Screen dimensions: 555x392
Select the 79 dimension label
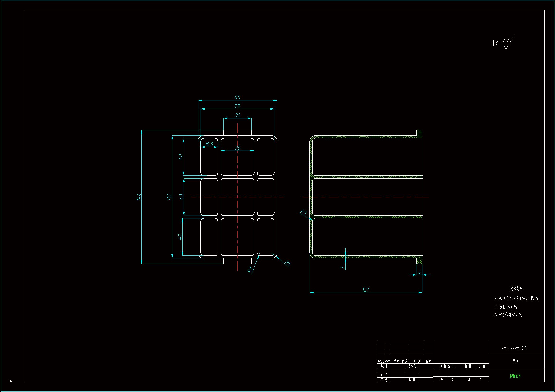pos(237,106)
